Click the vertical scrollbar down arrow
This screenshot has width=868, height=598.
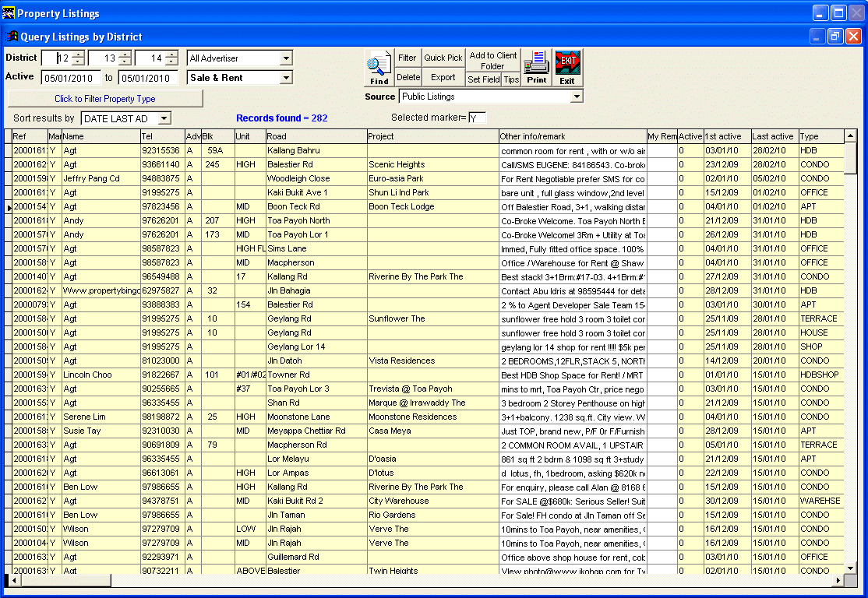(851, 568)
